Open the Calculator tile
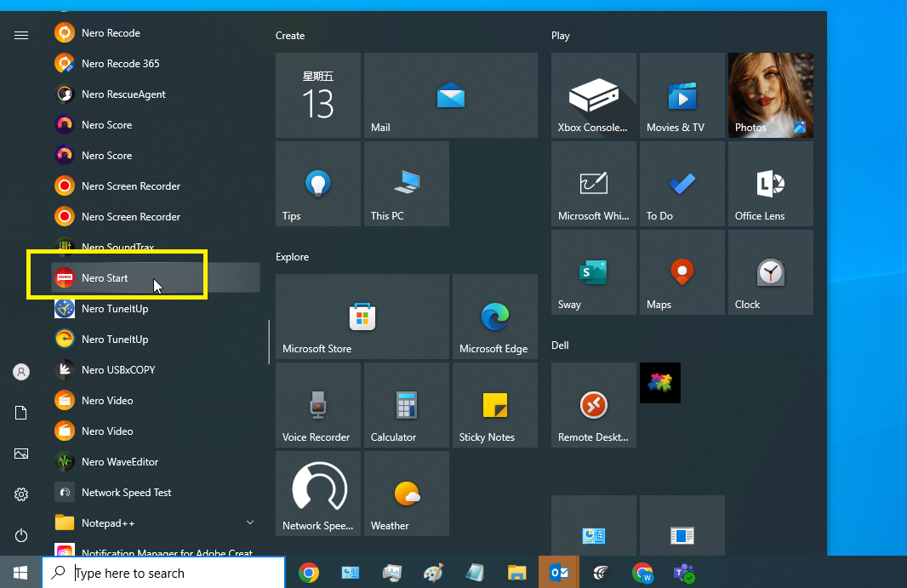This screenshot has width=907, height=588. pyautogui.click(x=407, y=405)
